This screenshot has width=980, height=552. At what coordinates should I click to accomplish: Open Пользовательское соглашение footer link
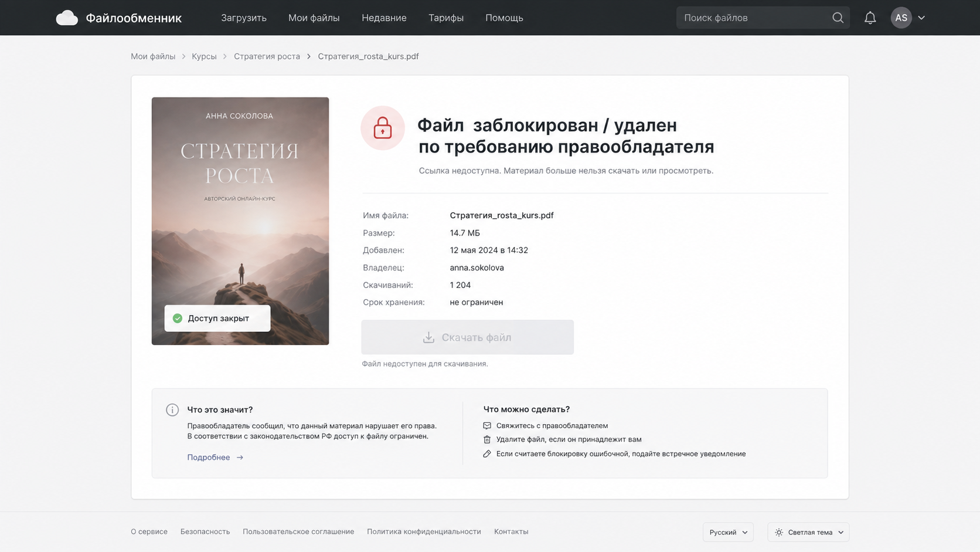click(x=298, y=531)
